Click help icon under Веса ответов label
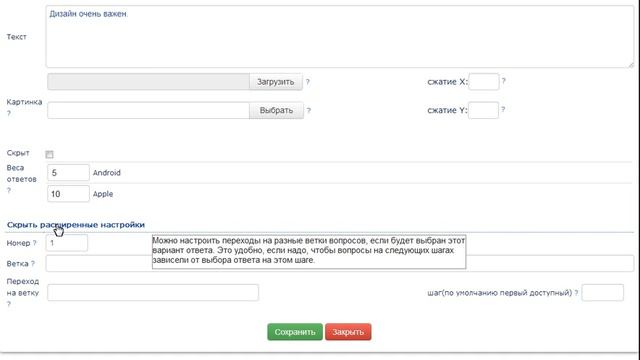Viewport: 640px width, 360px height. tap(9, 190)
